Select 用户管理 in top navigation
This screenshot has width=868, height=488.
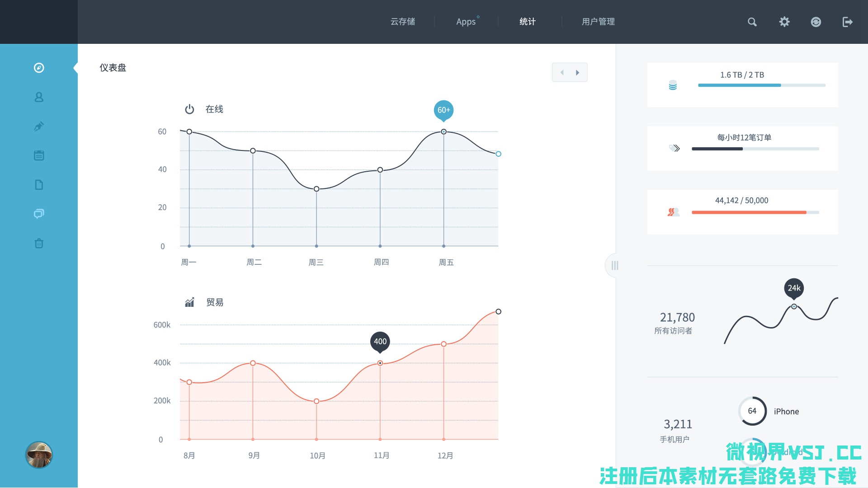click(598, 22)
